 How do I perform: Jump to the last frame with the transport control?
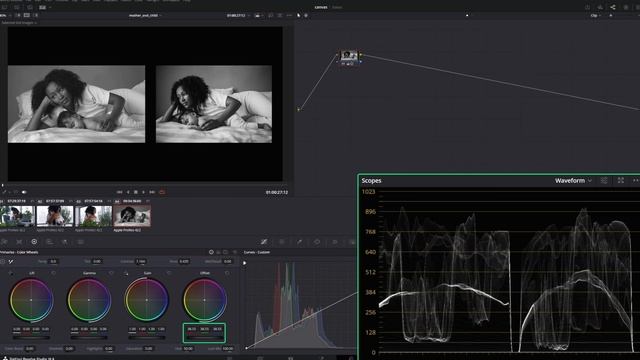(152, 192)
